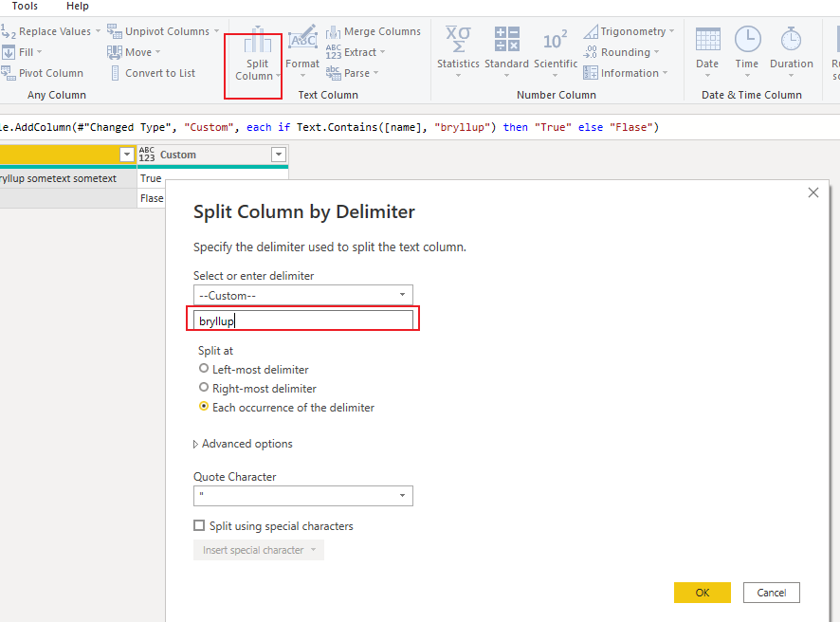Image resolution: width=840 pixels, height=622 pixels.
Task: Click the Information icon
Action: tap(591, 73)
